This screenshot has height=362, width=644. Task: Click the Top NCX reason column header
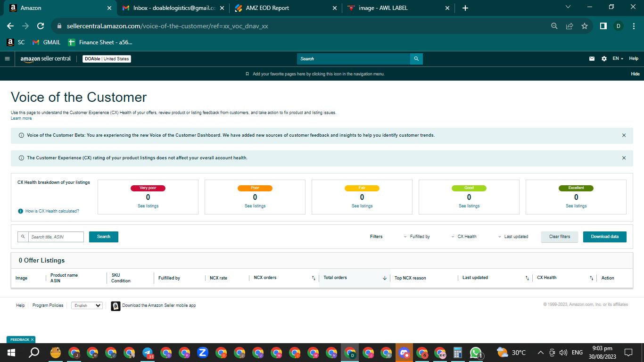(410, 278)
